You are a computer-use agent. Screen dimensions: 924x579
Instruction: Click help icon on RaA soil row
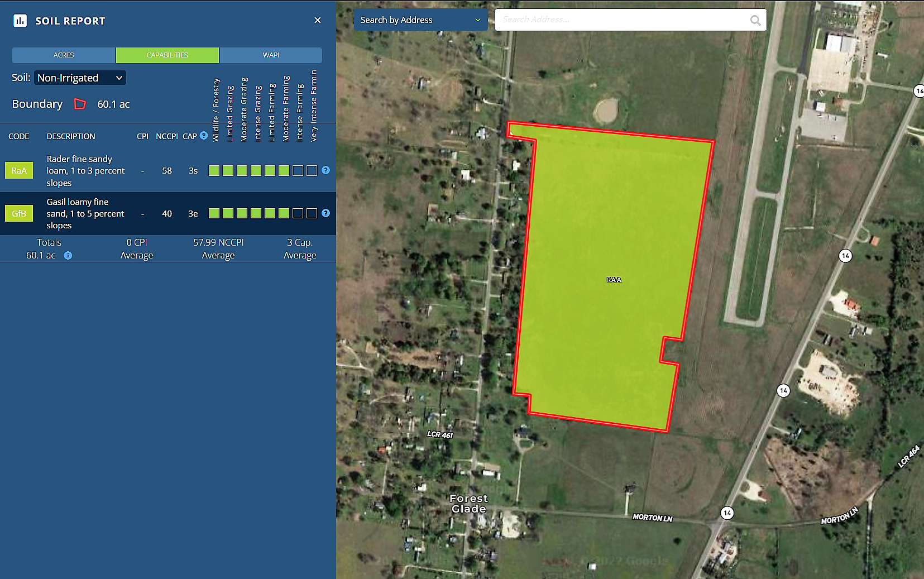(326, 170)
